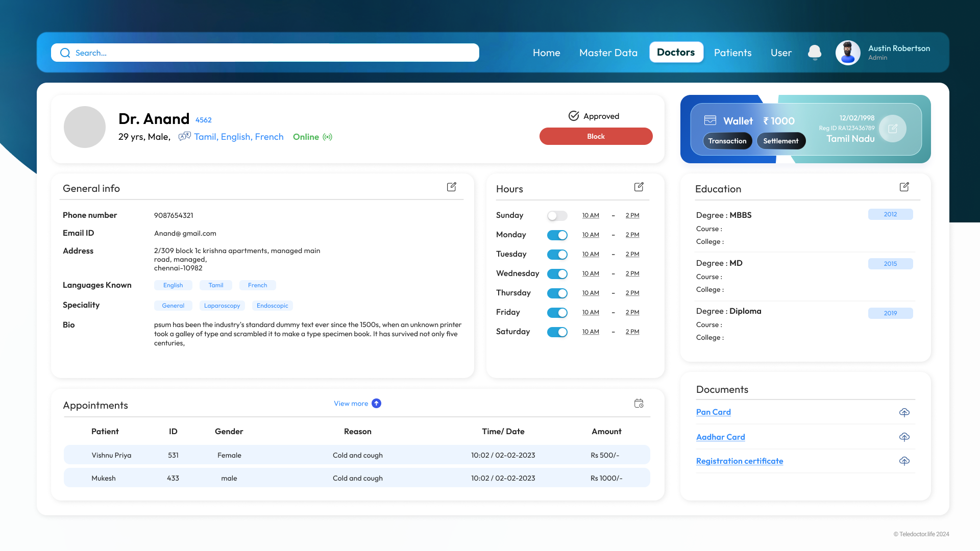Upload Pan Card document
980x551 pixels.
tap(904, 412)
